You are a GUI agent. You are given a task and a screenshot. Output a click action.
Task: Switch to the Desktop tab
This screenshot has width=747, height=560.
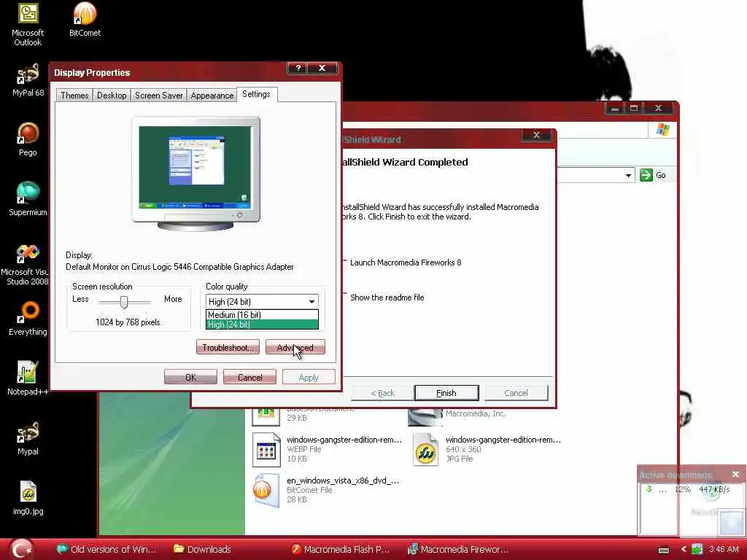(x=112, y=96)
